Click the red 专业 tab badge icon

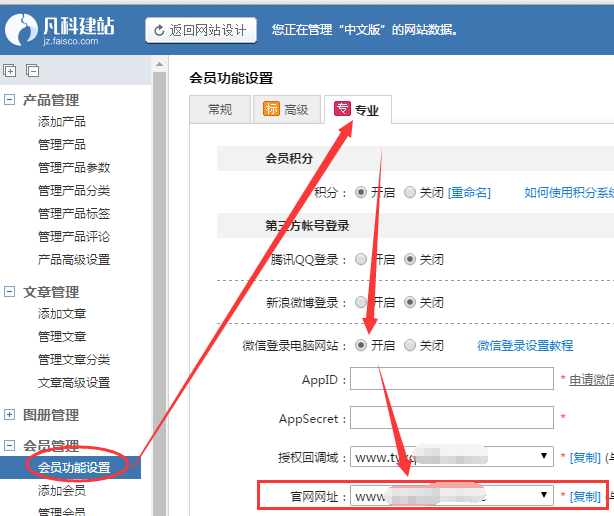click(x=342, y=110)
